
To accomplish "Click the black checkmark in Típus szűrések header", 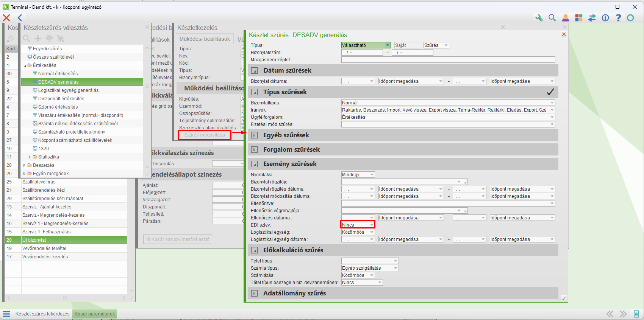I will (550, 92).
